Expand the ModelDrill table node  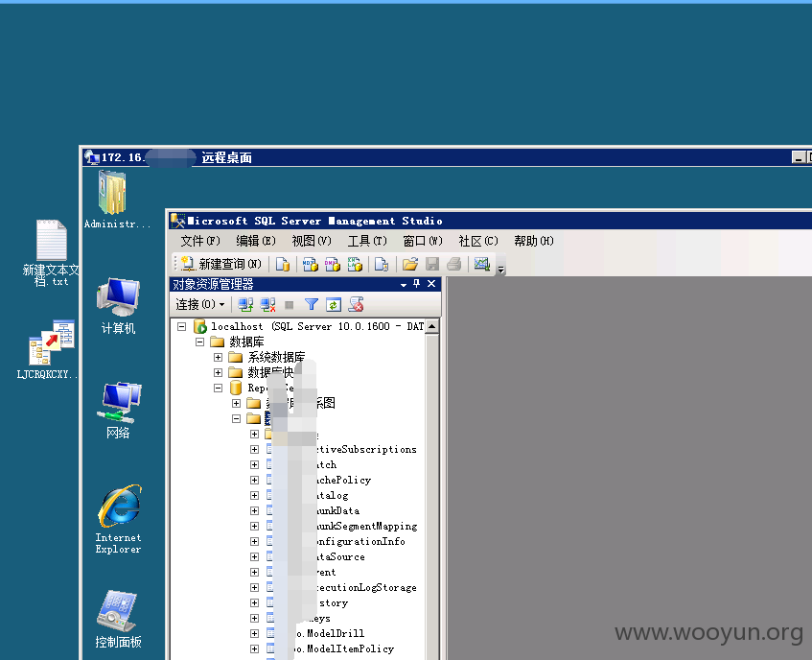(254, 633)
